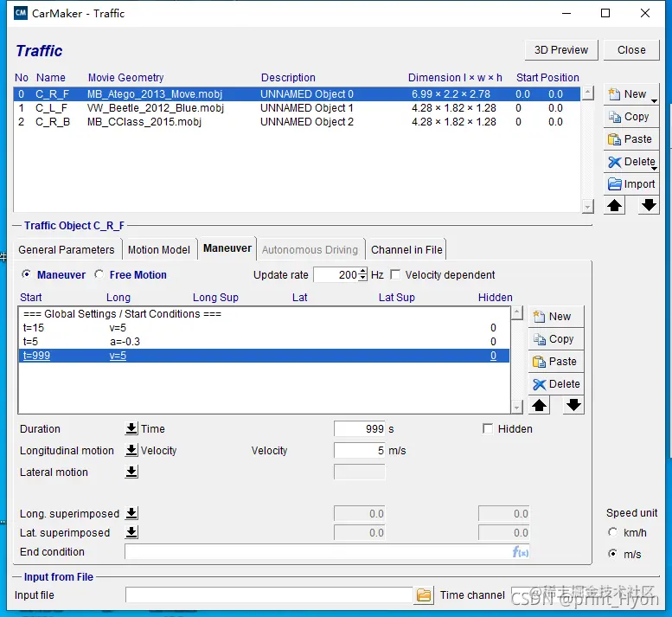Select traffic object C_R_F row

(x=297, y=94)
